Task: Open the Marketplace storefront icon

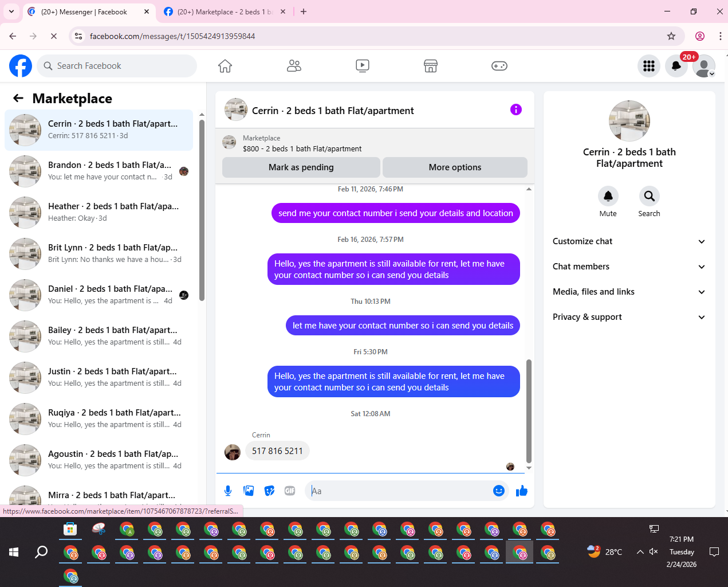Action: (431, 66)
